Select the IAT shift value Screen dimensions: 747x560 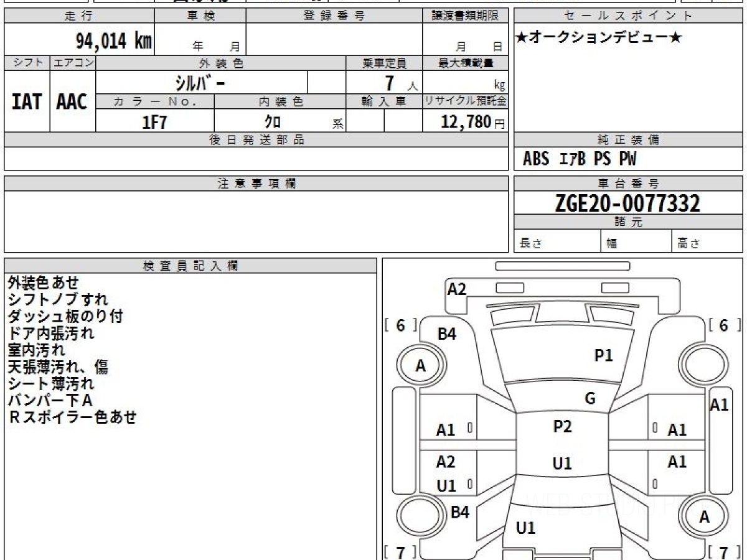(27, 101)
